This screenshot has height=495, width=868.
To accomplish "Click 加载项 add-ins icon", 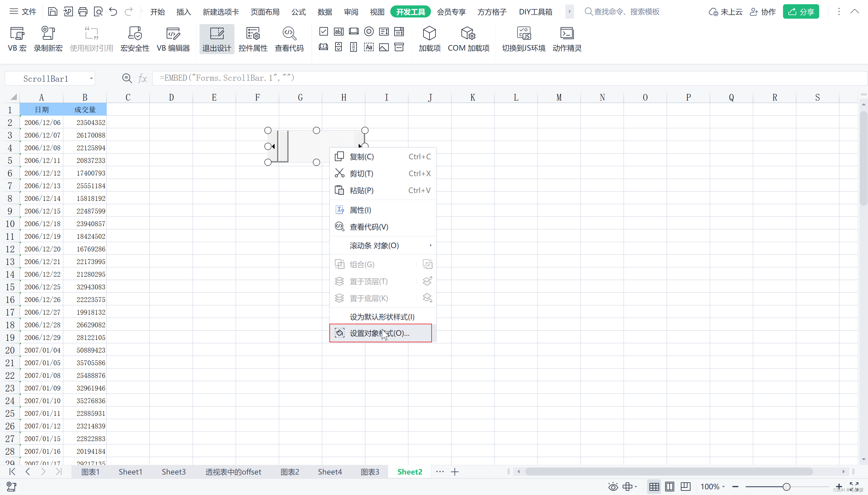I will 429,39.
